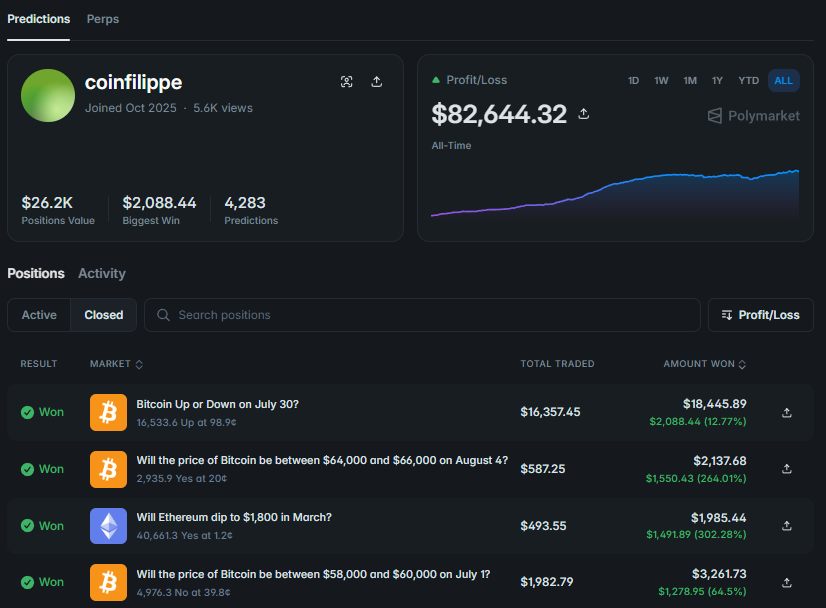
Task: Click total traded value $1,982.79
Action: coord(546,582)
